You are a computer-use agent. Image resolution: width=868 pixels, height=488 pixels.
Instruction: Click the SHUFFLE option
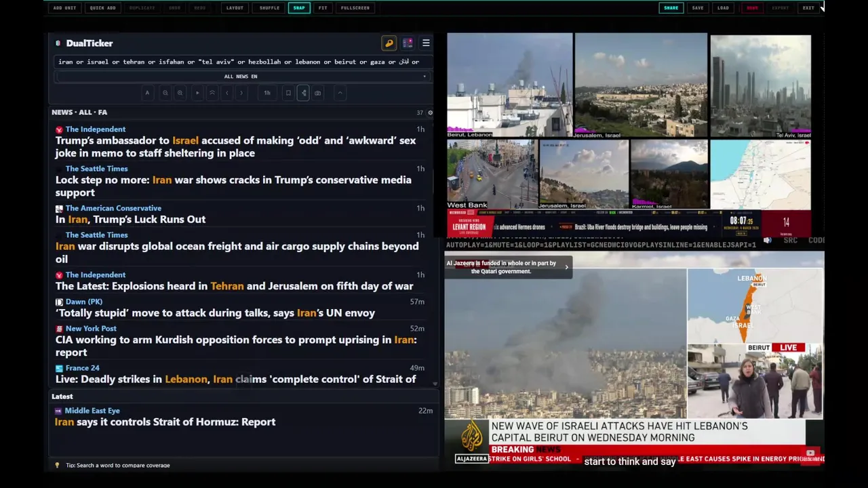[269, 8]
